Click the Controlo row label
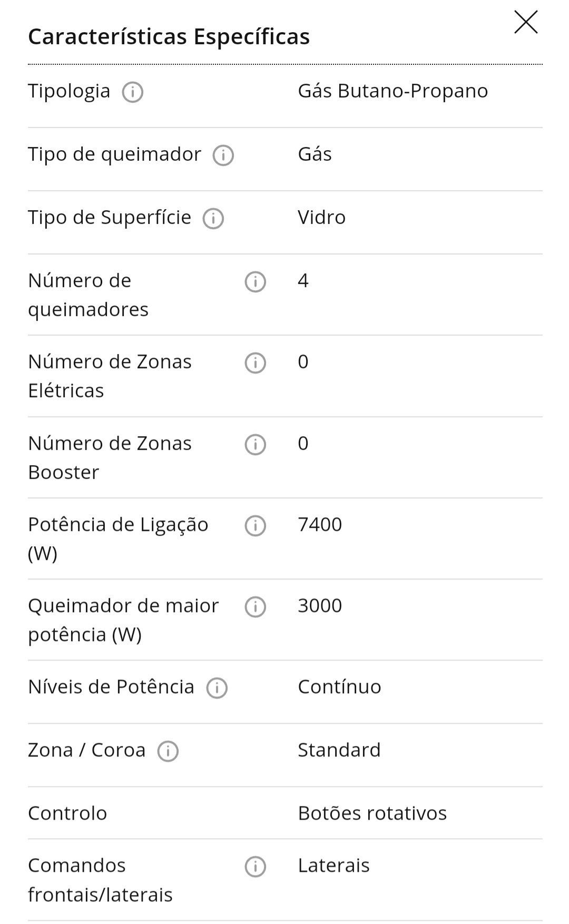This screenshot has height=924, width=569. click(67, 813)
